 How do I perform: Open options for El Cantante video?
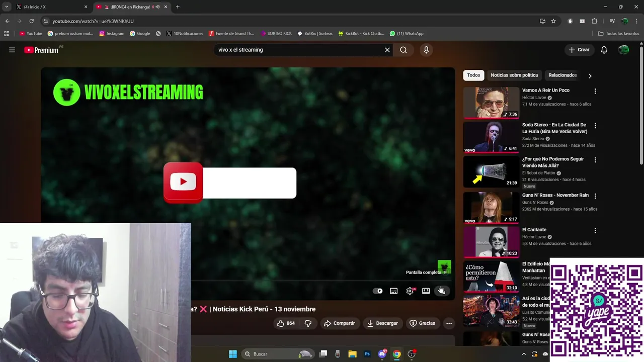[x=595, y=231]
